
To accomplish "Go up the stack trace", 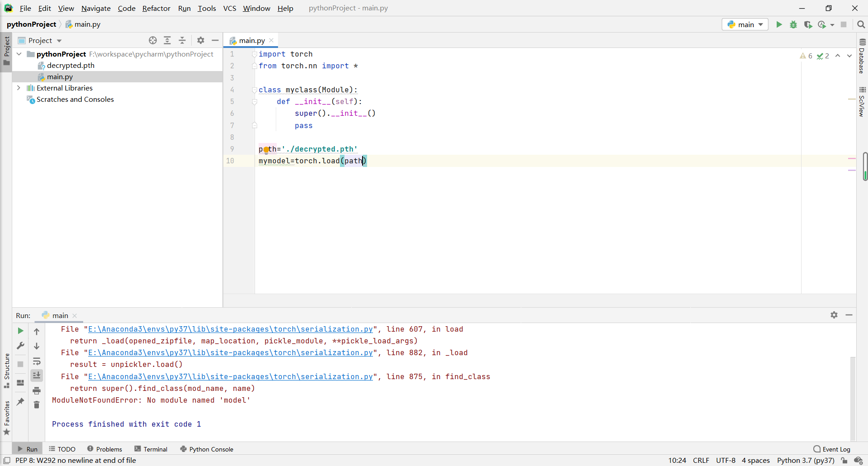I will pyautogui.click(x=37, y=331).
